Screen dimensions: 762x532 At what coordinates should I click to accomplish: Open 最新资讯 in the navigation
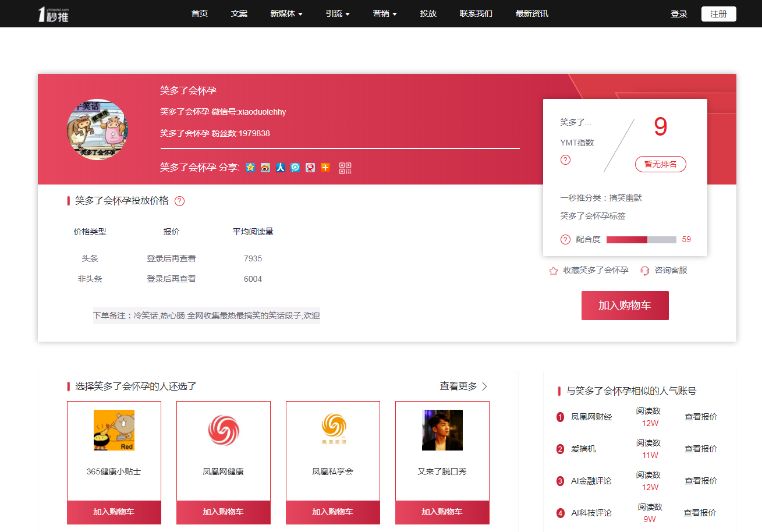[x=532, y=13]
